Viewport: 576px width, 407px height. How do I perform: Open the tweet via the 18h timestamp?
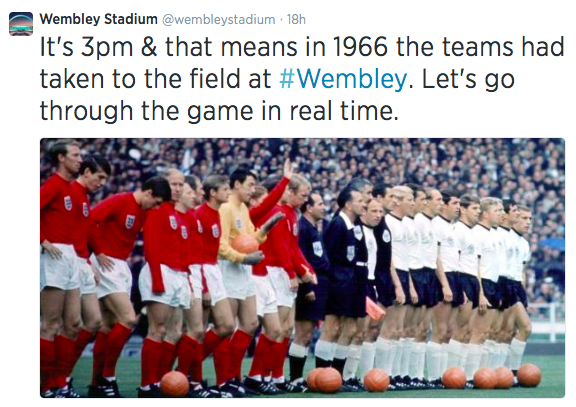[296, 19]
